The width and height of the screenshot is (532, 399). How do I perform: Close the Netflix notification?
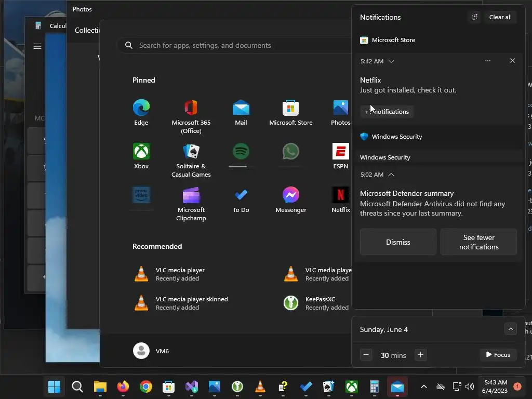coord(512,61)
